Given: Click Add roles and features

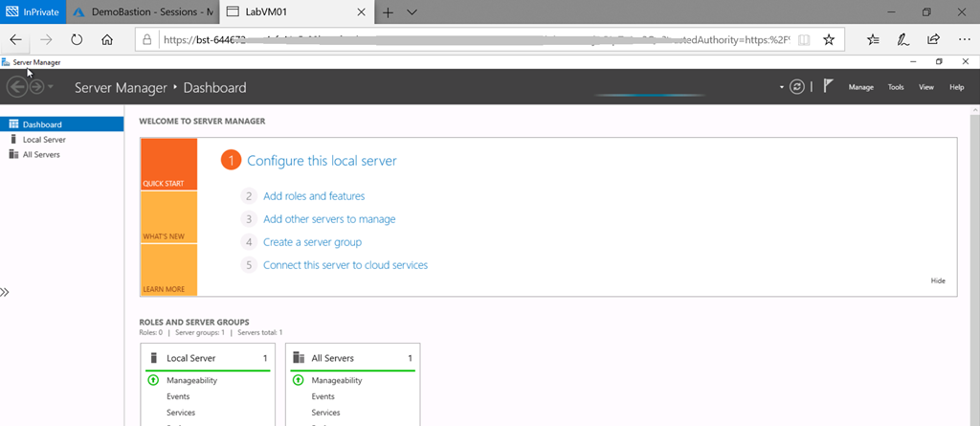Looking at the screenshot, I should (x=314, y=196).
